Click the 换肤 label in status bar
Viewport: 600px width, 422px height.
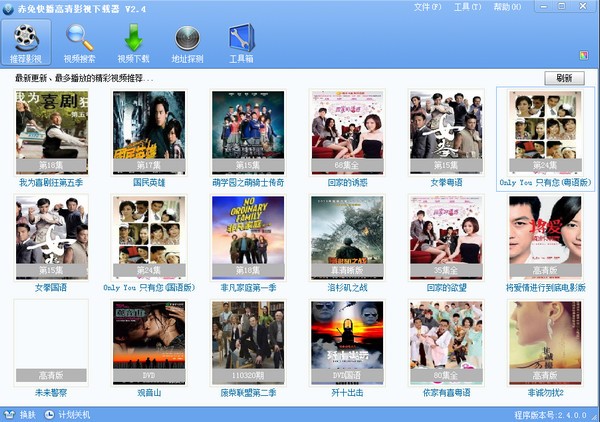click(28, 415)
